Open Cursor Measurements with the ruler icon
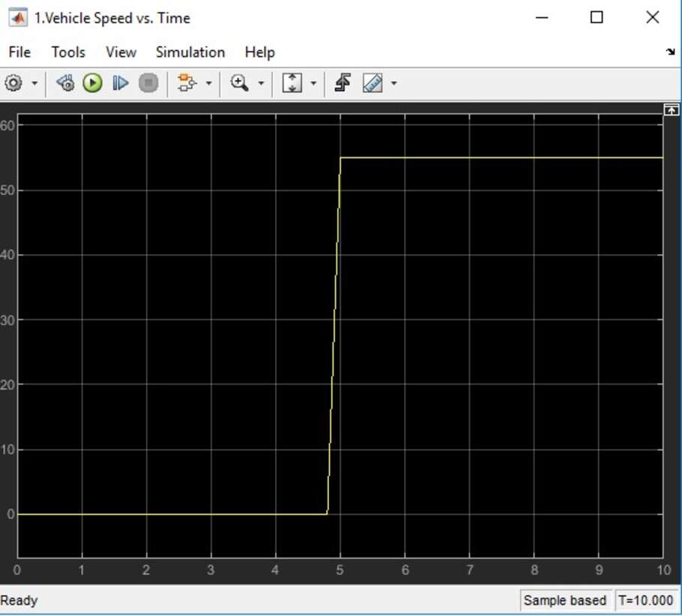Viewport: 682px width, 616px height. click(372, 83)
